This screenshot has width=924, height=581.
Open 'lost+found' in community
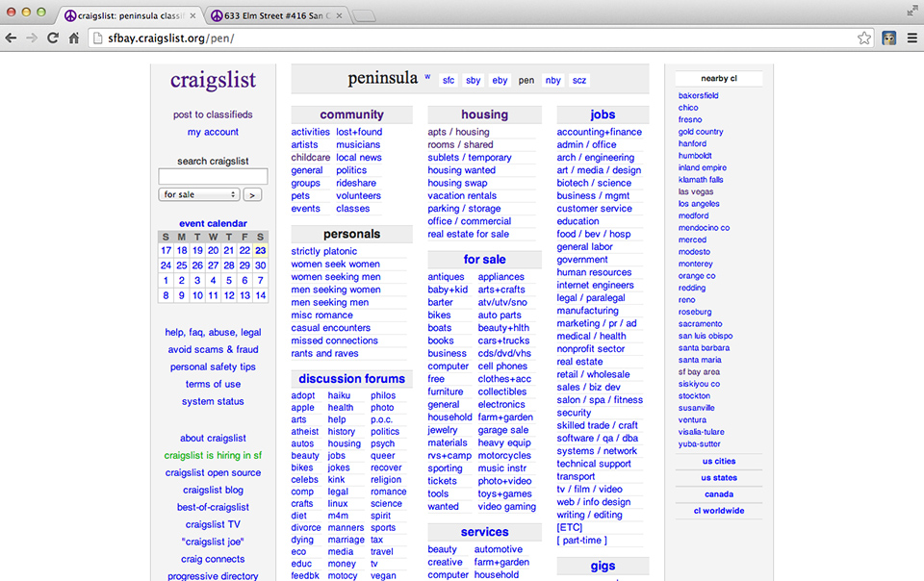(359, 132)
